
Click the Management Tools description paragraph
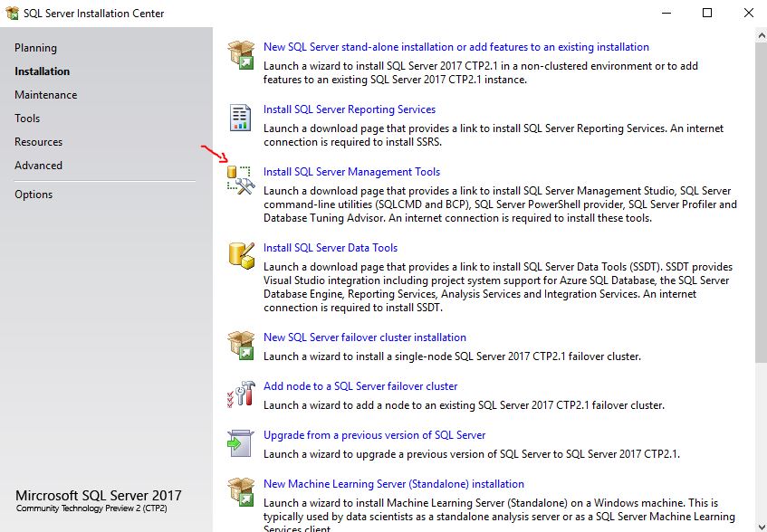pyautogui.click(x=500, y=204)
